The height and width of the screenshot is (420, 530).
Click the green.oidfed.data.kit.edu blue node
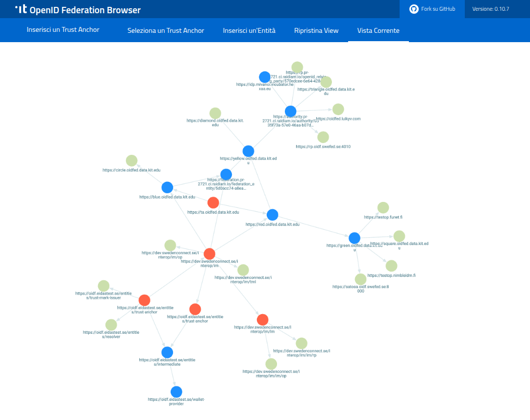tap(354, 238)
